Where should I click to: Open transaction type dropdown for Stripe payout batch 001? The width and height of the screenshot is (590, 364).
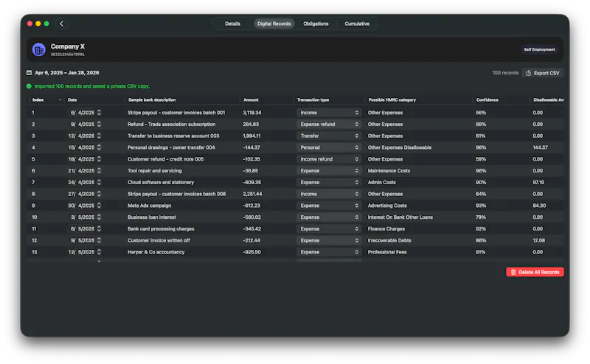point(329,113)
